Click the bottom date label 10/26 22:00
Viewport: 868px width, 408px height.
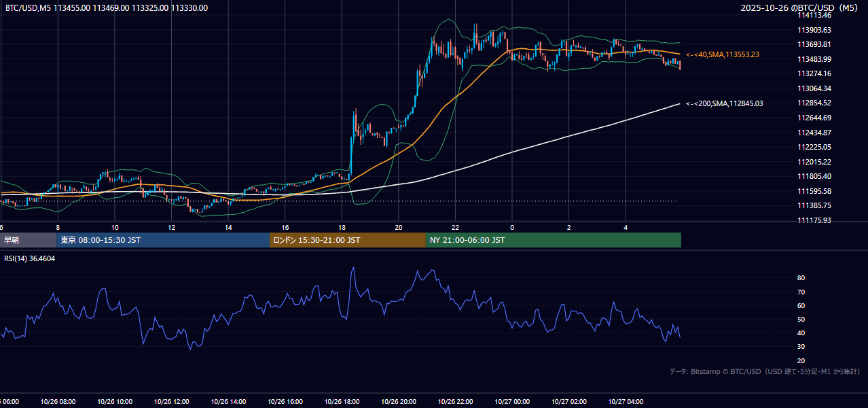tap(455, 402)
